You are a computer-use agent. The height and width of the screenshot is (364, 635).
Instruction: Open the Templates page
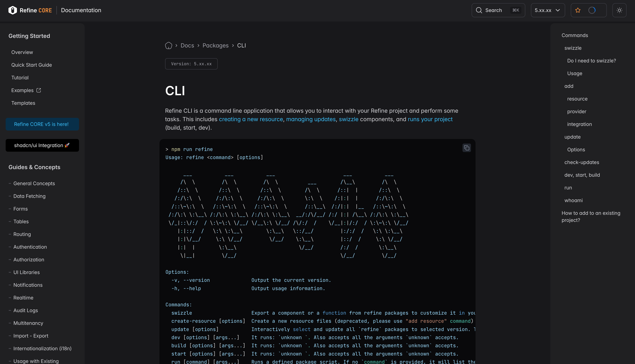pos(23,103)
